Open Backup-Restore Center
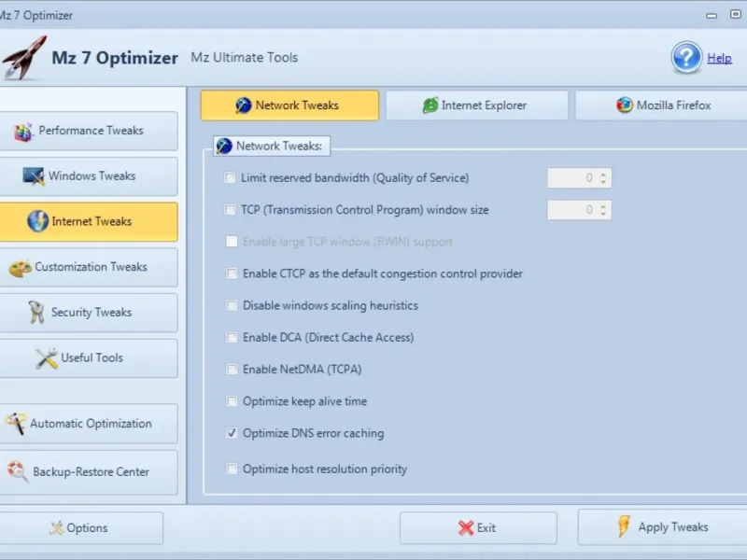Viewport: 747px width, 560px height. 89,472
